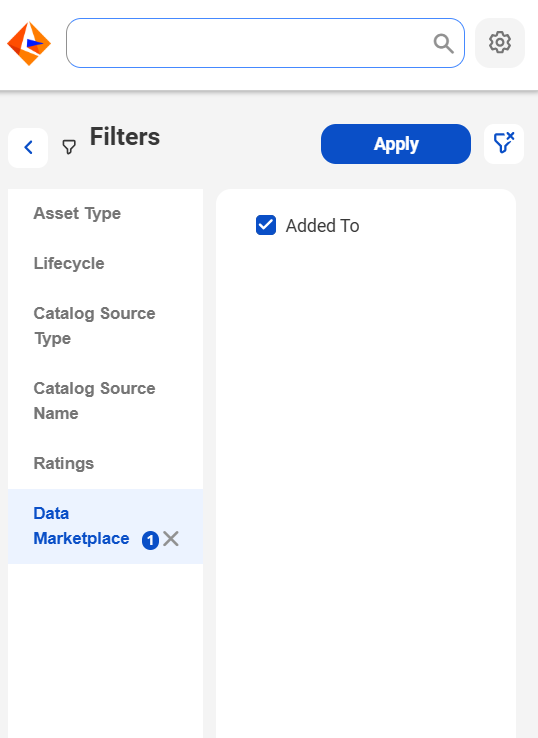The width and height of the screenshot is (538, 738).
Task: Select the Data Marketplace filter category
Action: [105, 526]
